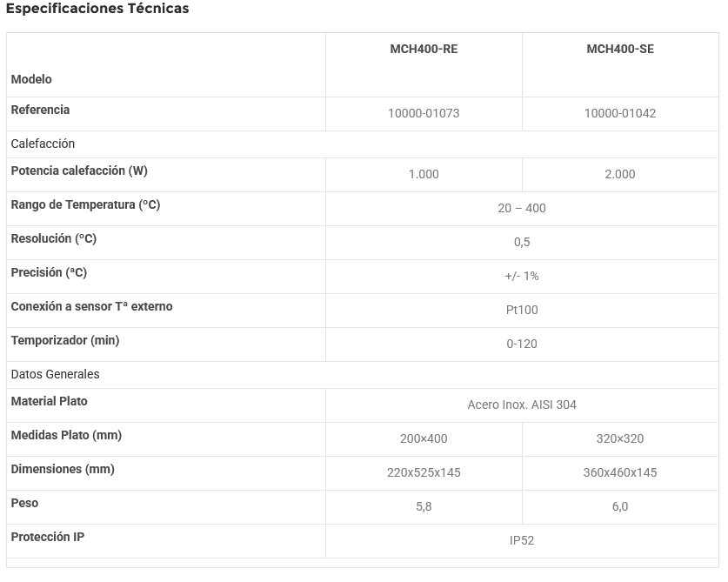
Task: Click the temperature range value 20 – 400
Action: tap(522, 208)
